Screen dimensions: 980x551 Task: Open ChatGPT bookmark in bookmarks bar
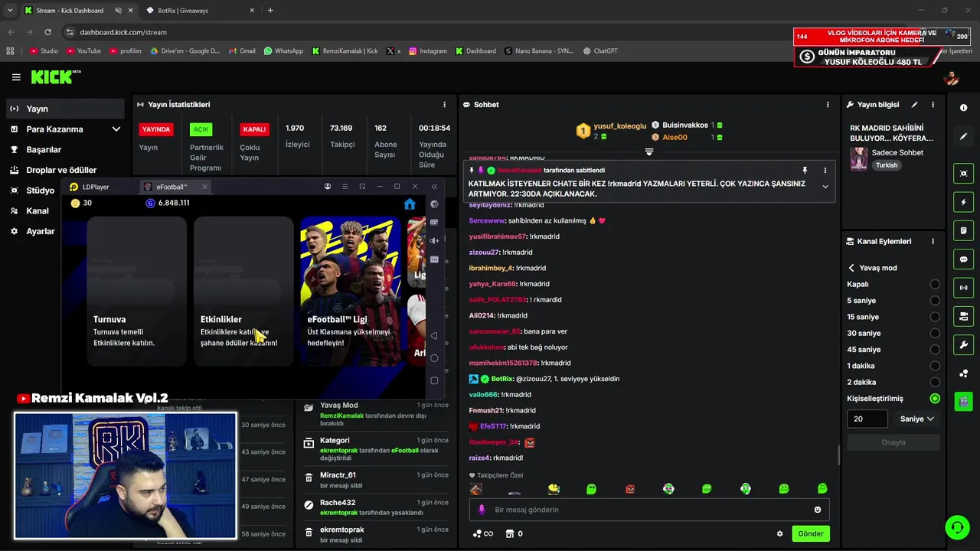coord(600,51)
